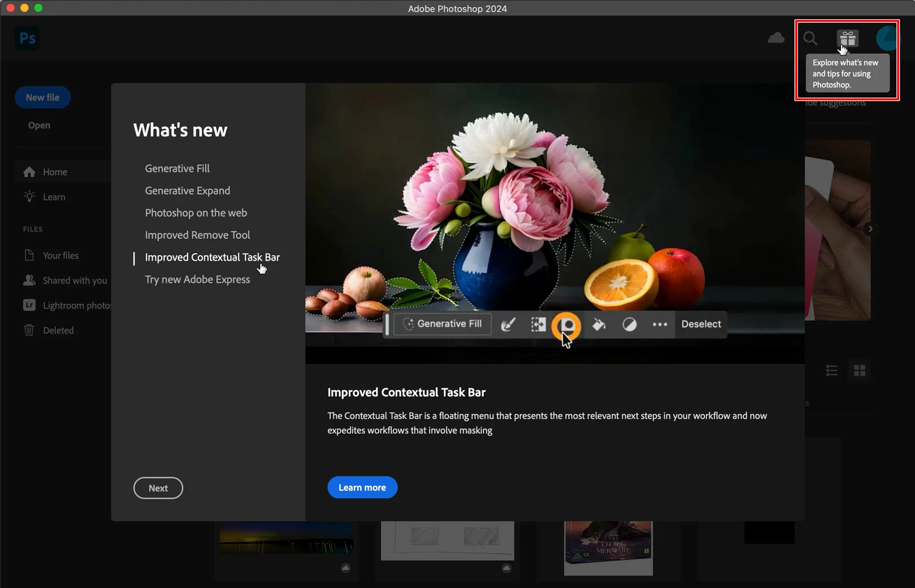This screenshot has width=915, height=588.
Task: Click the Next button
Action: [x=158, y=488]
